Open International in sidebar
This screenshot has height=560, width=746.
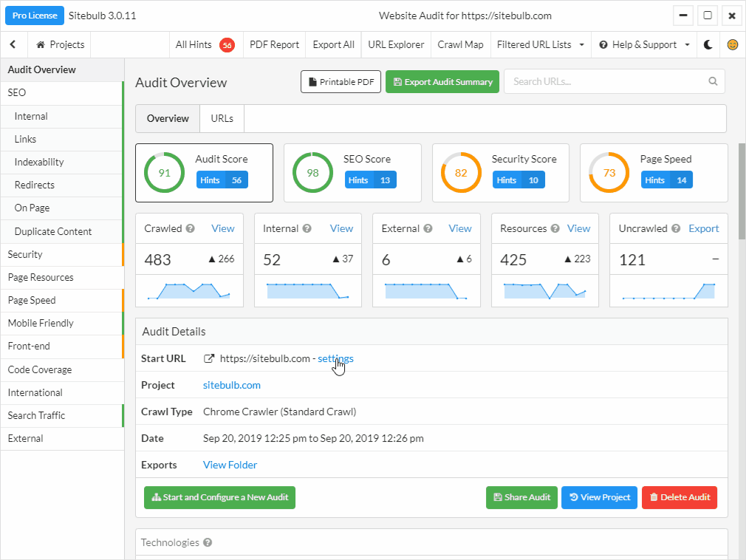[62, 392]
